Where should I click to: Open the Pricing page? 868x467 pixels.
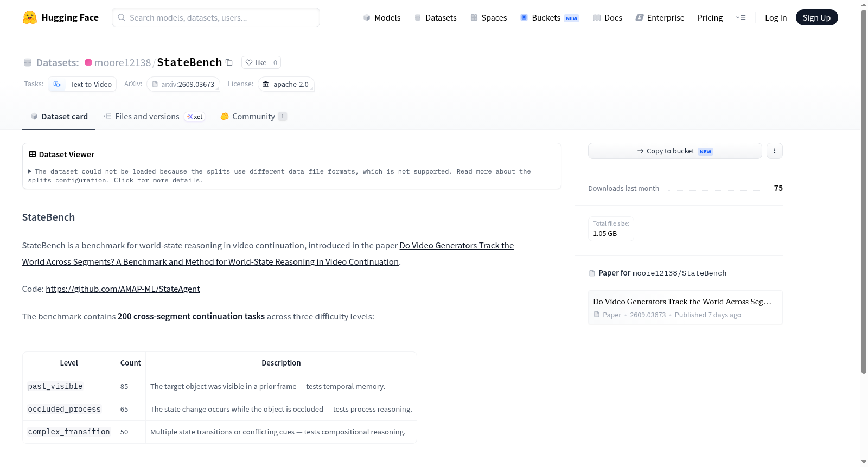[x=710, y=17]
